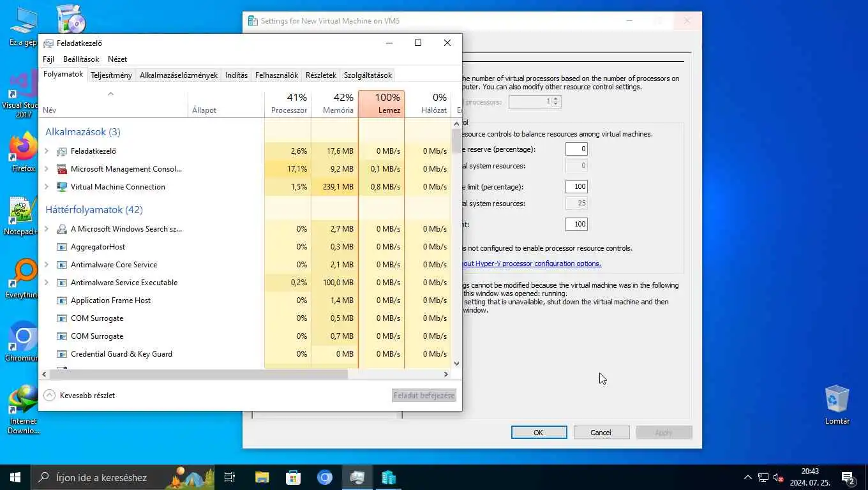This screenshot has height=490, width=868.
Task: Switch to the Felhasználók tab
Action: [276, 75]
